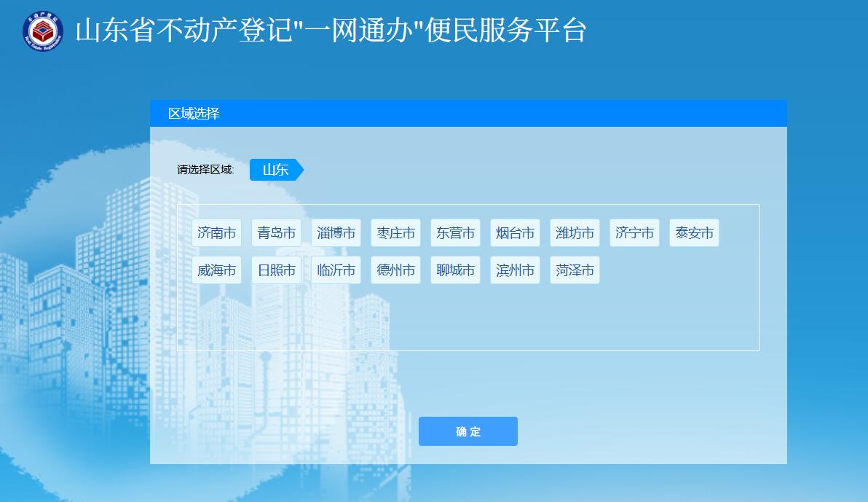The image size is (868, 502).
Task: Select the 德州市 city button
Action: pos(396,270)
